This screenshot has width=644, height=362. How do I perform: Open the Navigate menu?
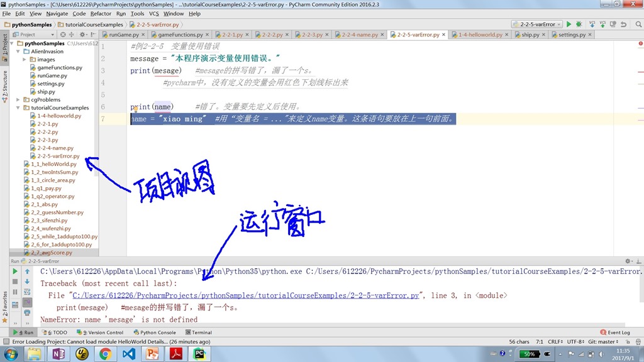pyautogui.click(x=57, y=14)
